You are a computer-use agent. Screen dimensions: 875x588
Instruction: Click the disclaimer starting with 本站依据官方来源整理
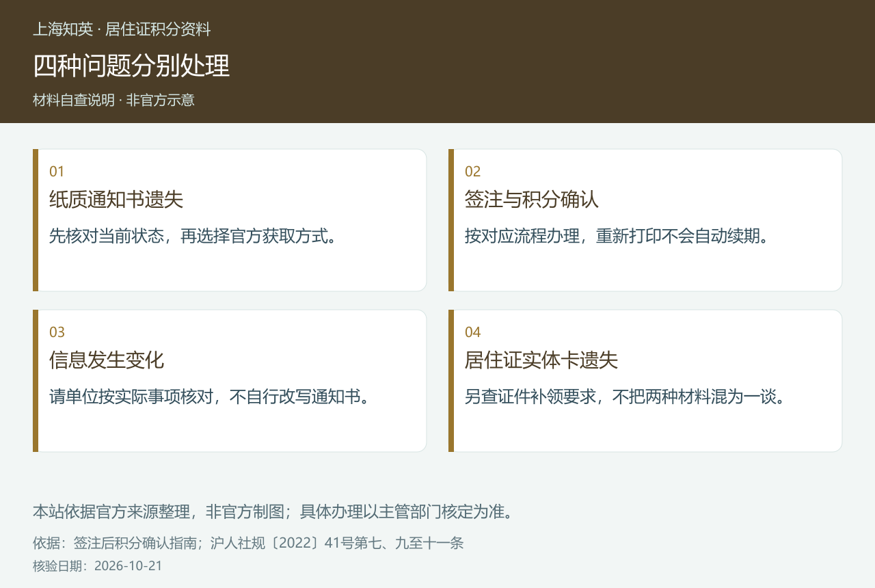pos(273,511)
